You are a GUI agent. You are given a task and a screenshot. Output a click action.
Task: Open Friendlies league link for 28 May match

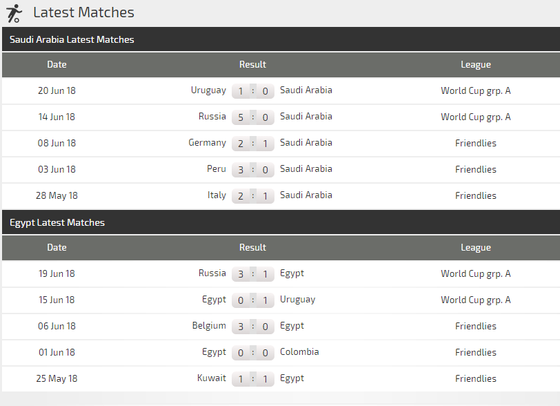[475, 196]
